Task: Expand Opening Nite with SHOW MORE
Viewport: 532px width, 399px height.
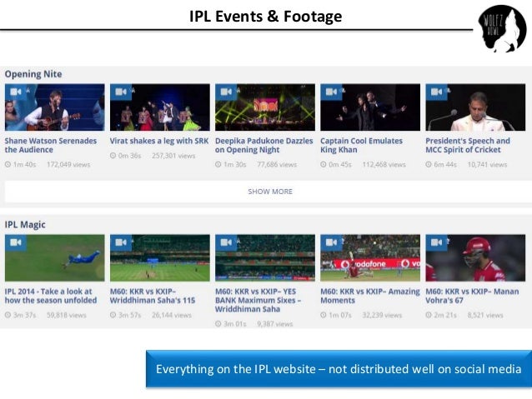Action: tap(270, 192)
